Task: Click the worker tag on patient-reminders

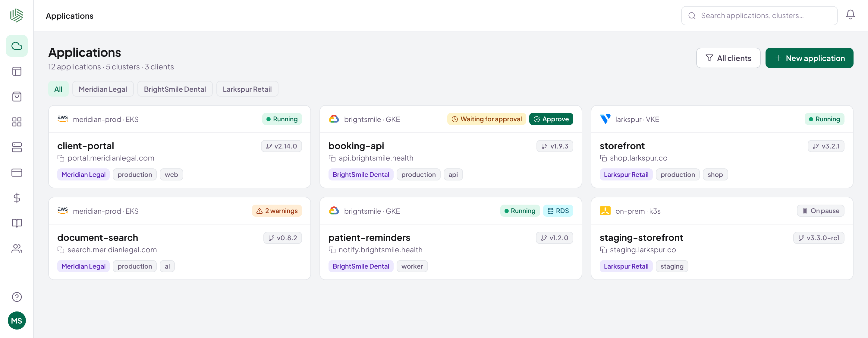Action: [x=412, y=266]
